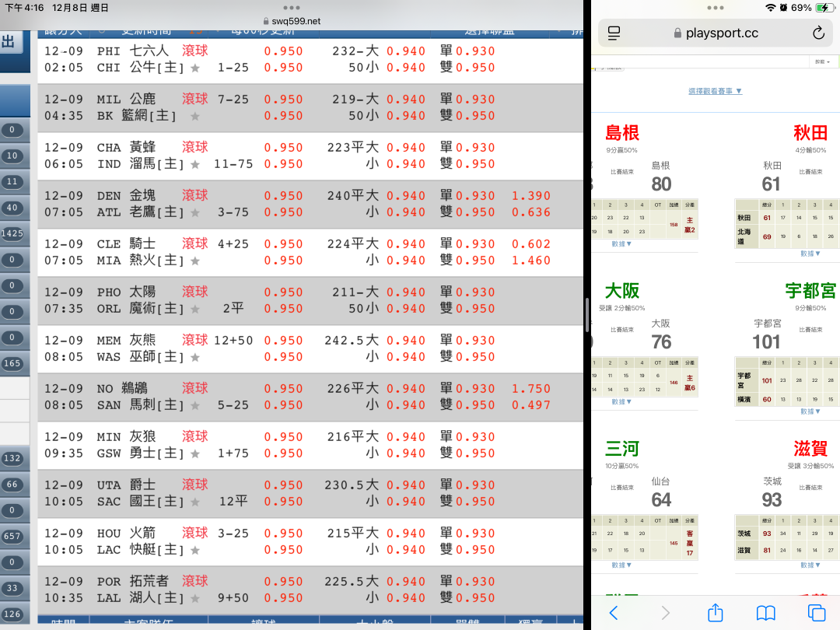Open the Share sheet icon in Safari

click(716, 612)
